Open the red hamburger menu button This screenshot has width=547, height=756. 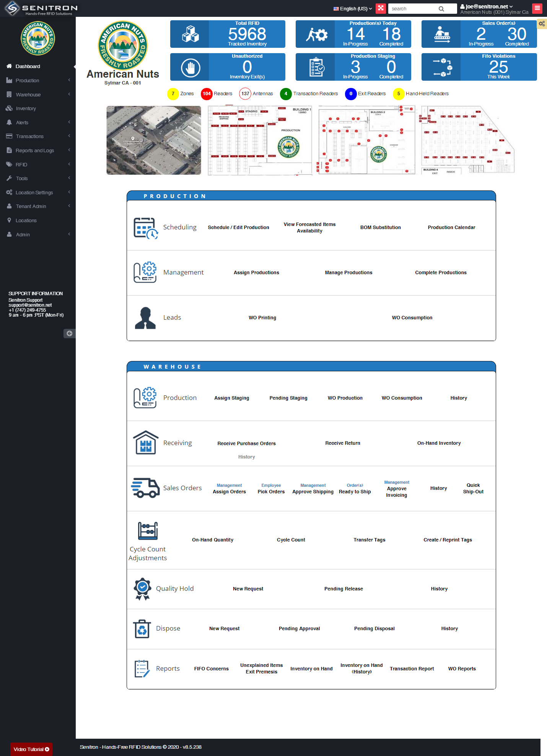tap(537, 8)
